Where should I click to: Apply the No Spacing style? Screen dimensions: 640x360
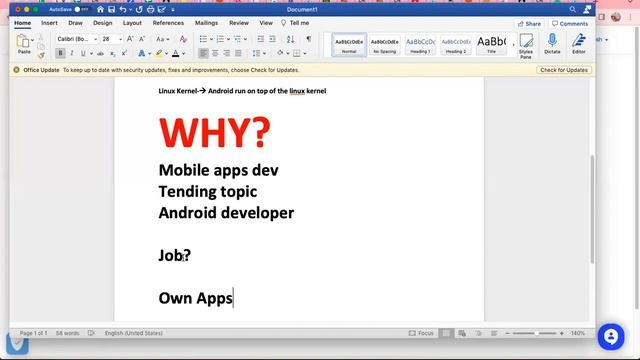384,45
